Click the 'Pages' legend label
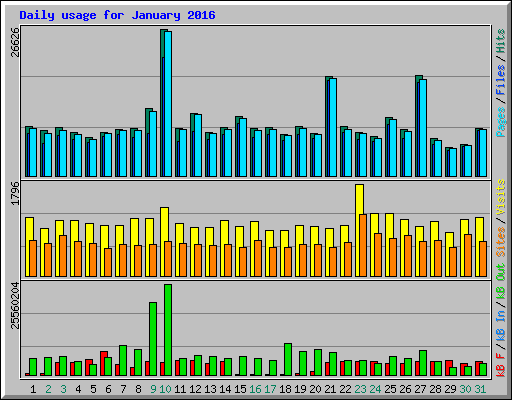The width and height of the screenshot is (512, 400). [x=501, y=122]
